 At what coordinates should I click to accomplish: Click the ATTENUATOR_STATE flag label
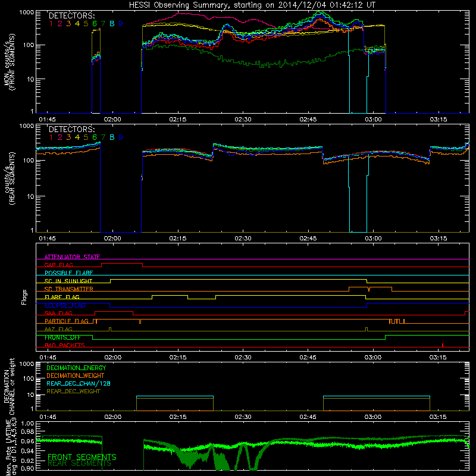[72, 257]
